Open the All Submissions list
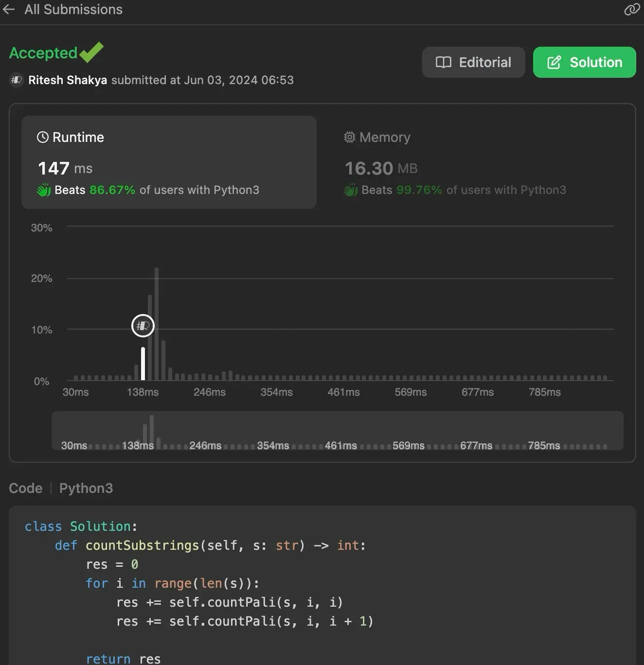The height and width of the screenshot is (665, 644). [73, 10]
